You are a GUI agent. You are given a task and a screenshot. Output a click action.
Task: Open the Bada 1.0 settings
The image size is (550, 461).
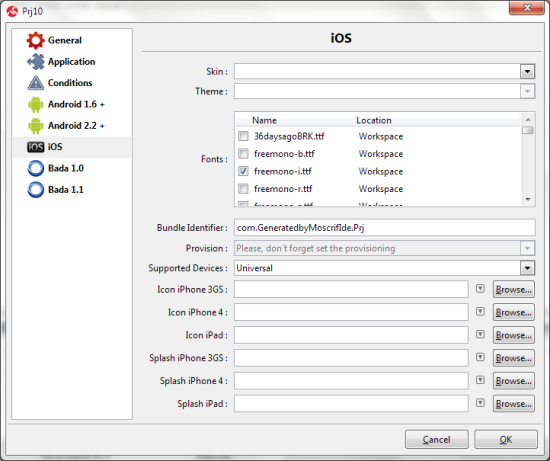click(66, 168)
